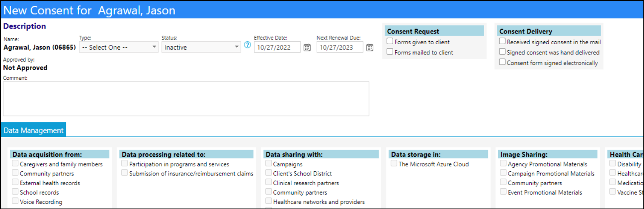
Task: Toggle School records checkbox
Action: pos(15,191)
